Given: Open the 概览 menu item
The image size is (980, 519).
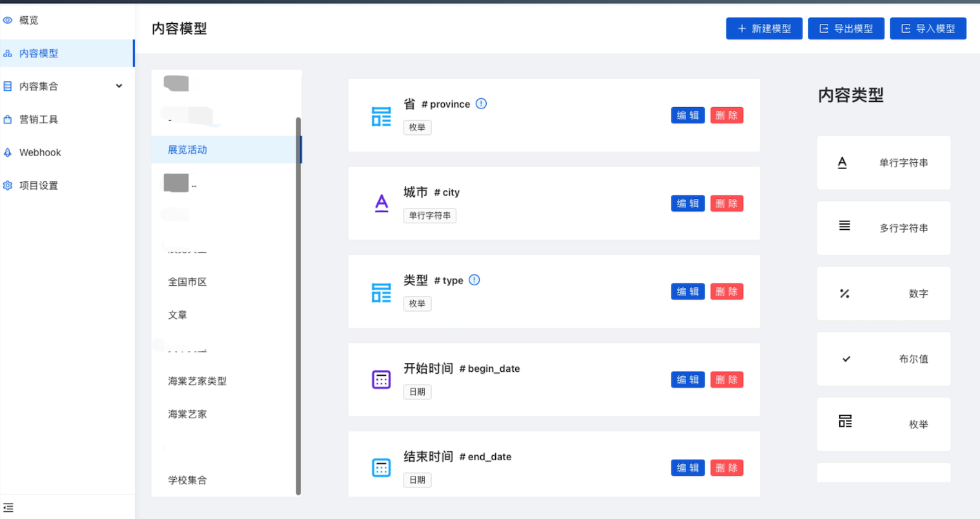Looking at the screenshot, I should (67, 21).
